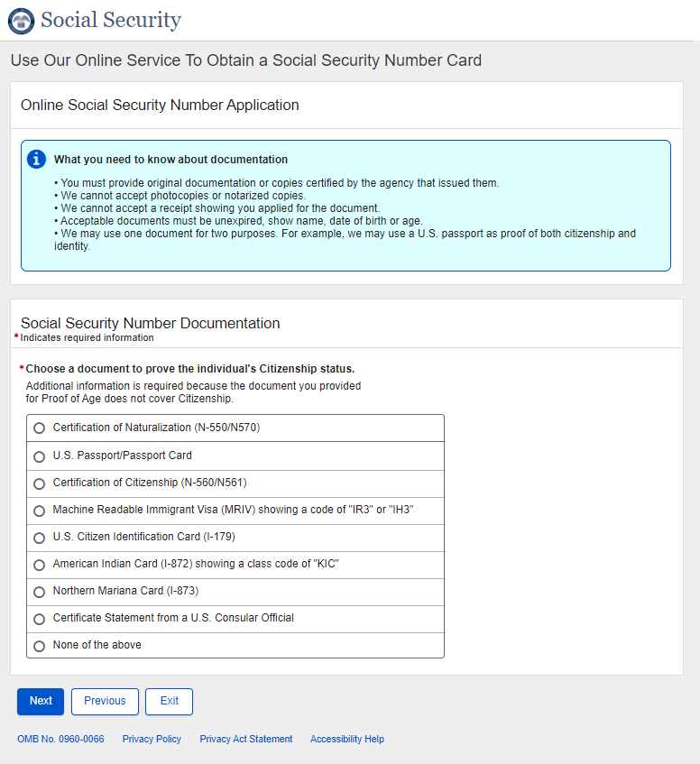Open the Privacy Policy link
Image resolution: width=700 pixels, height=764 pixels.
pos(152,739)
